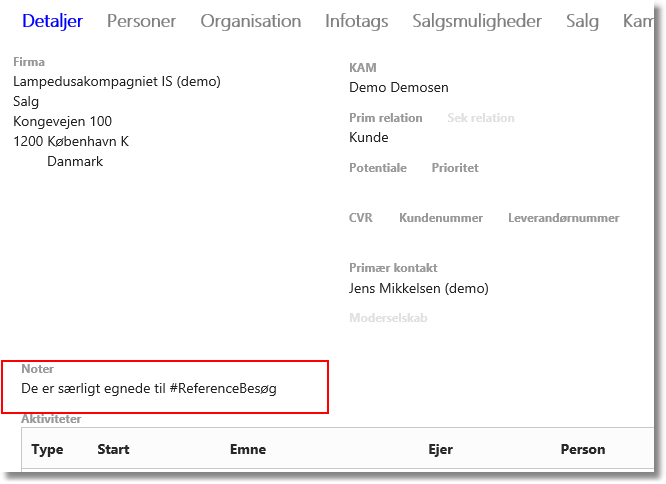
Task: Open primary contact Jens Mikkelsen (demo)
Action: (x=418, y=289)
